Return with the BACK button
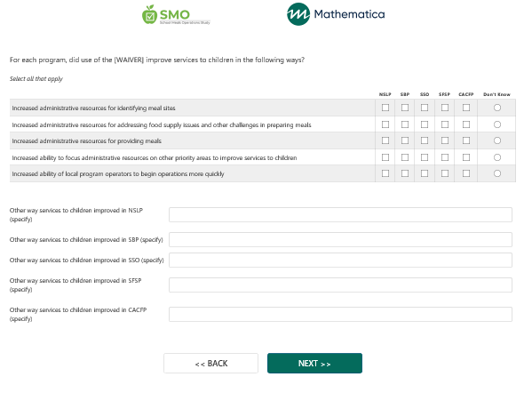The image size is (532, 393). [210, 363]
